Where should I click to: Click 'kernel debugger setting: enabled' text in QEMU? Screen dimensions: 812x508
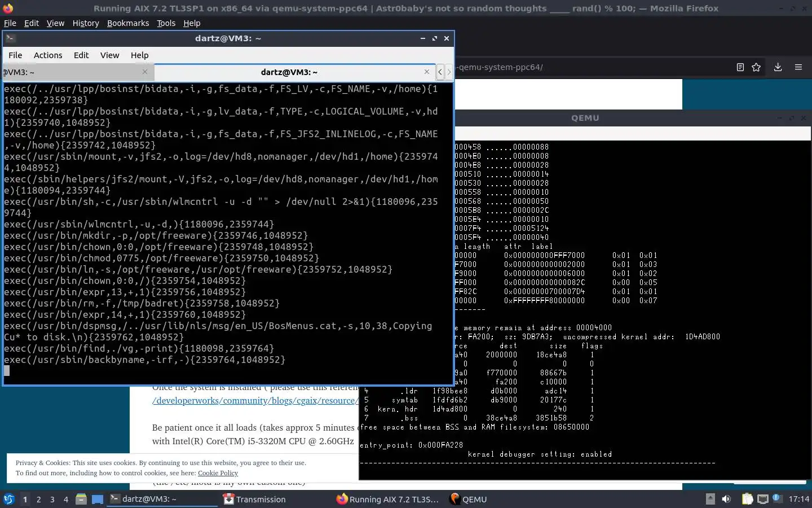540,454
